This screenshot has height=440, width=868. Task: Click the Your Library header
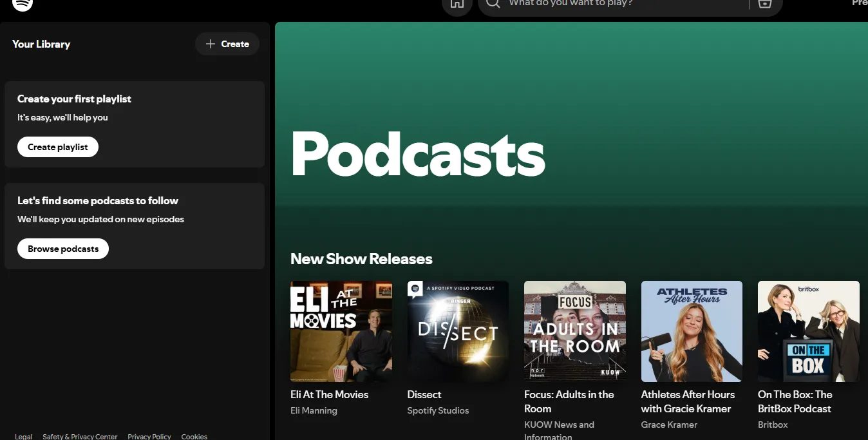click(x=41, y=44)
